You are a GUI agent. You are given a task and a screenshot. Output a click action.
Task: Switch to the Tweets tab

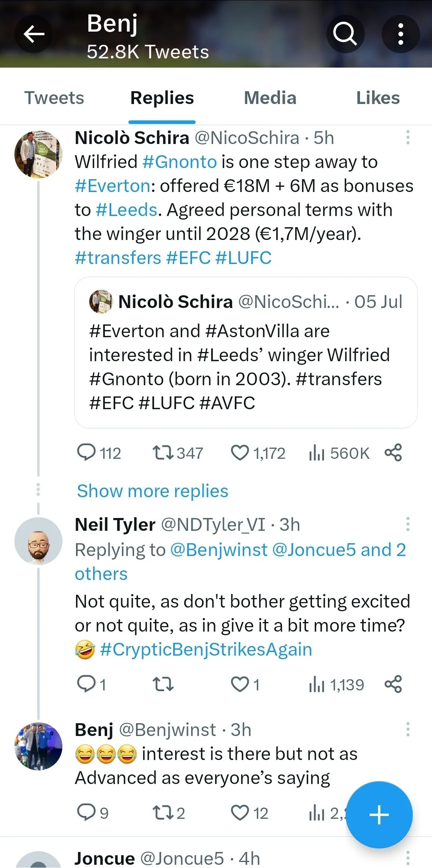[x=54, y=98]
